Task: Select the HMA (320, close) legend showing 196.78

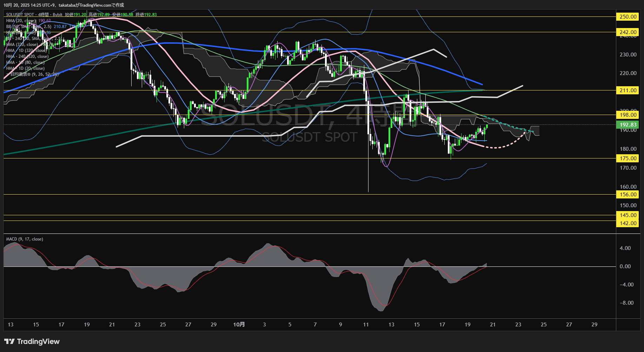Action: point(22,45)
